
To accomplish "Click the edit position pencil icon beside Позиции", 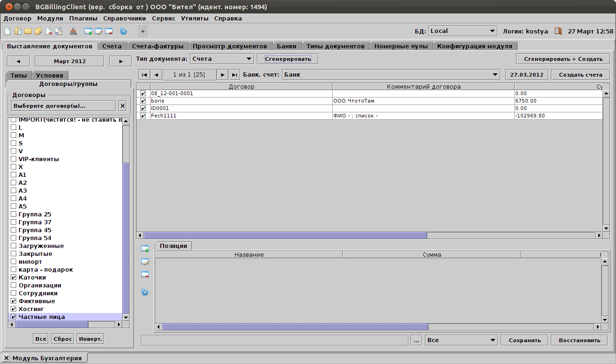I will tap(145, 262).
